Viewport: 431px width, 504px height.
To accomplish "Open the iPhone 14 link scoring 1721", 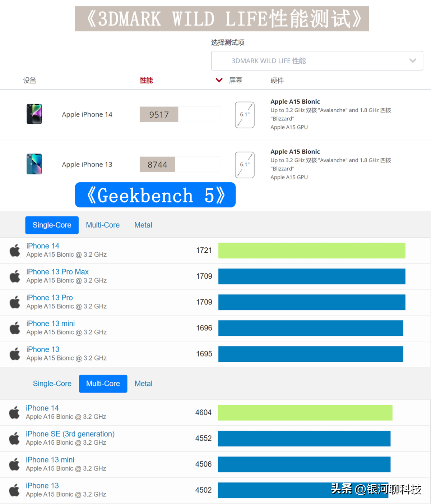I will point(43,246).
